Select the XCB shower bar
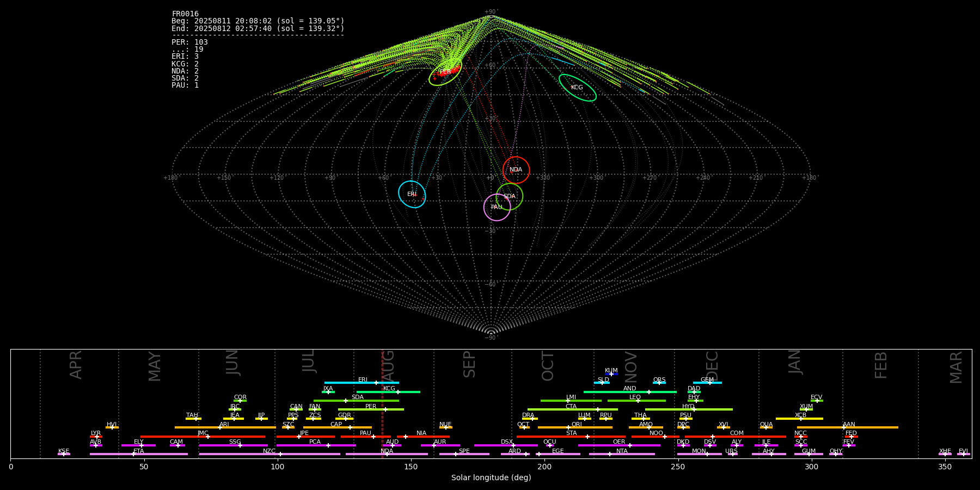Screen dimensions: 980x490 (x=799, y=419)
